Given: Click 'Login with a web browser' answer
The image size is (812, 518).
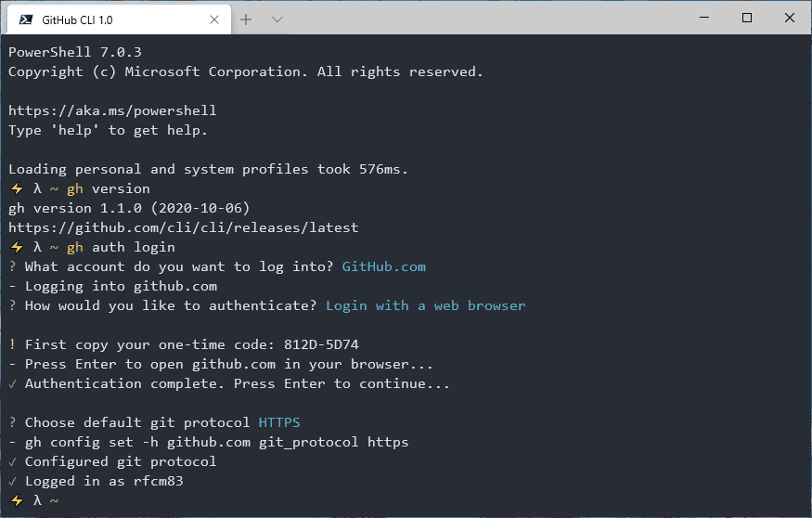Looking at the screenshot, I should (426, 305).
